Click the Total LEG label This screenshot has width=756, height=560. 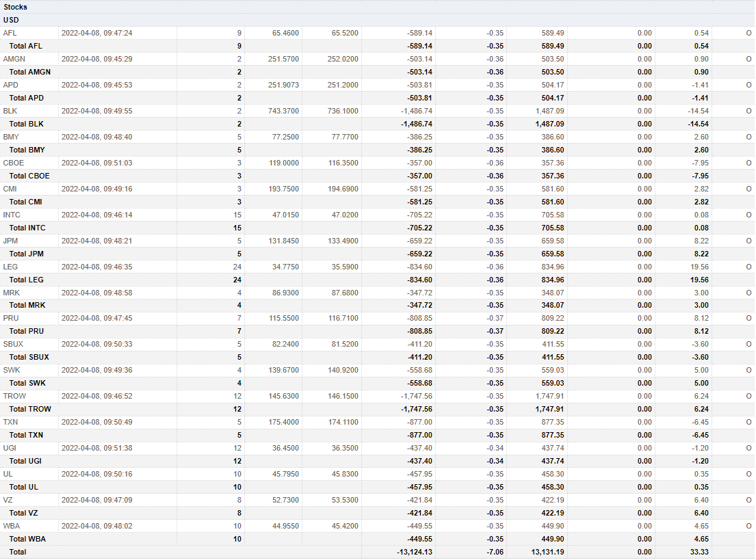click(27, 280)
